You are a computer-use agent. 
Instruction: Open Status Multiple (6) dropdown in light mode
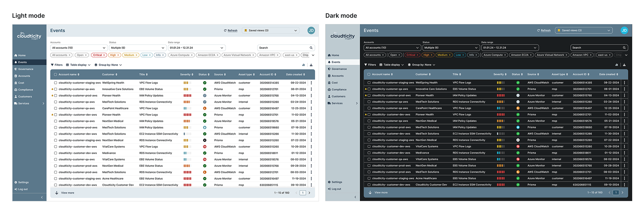pyautogui.click(x=138, y=48)
